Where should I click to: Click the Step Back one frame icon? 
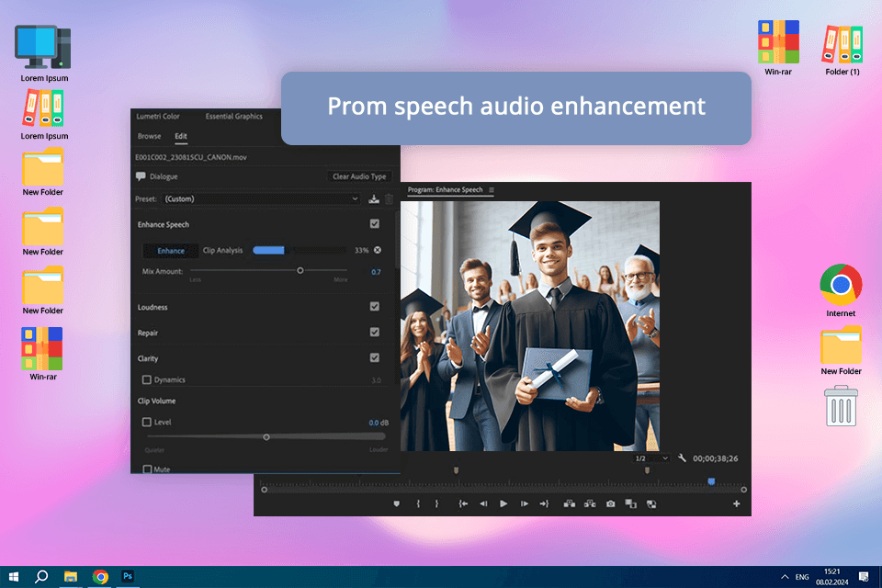click(x=483, y=504)
